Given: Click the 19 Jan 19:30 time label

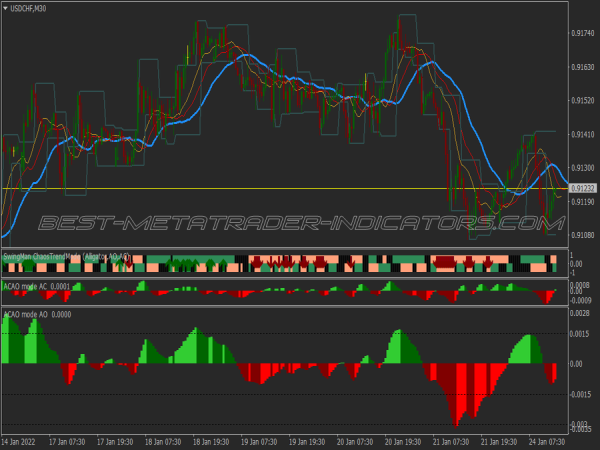Looking at the screenshot, I should [x=307, y=442].
